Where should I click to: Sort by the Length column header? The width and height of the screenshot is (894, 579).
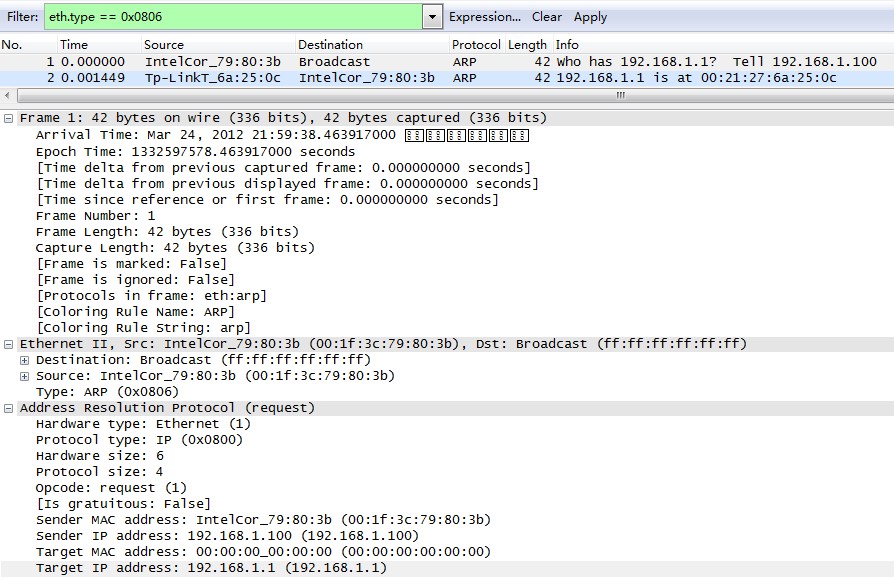tap(527, 45)
